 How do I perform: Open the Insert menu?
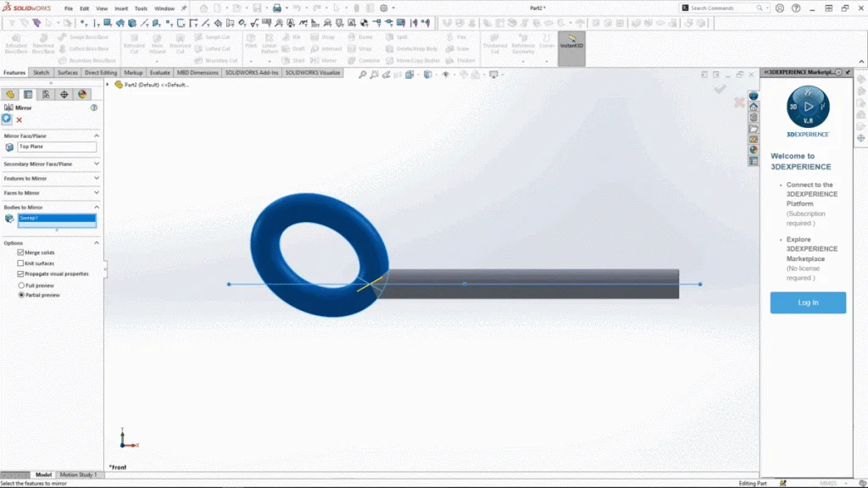[121, 8]
